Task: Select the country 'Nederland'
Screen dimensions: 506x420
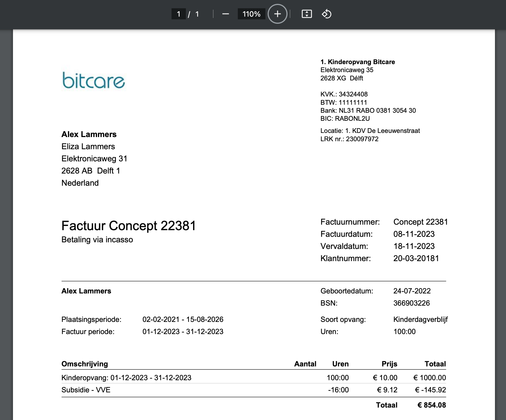Action: coord(80,183)
